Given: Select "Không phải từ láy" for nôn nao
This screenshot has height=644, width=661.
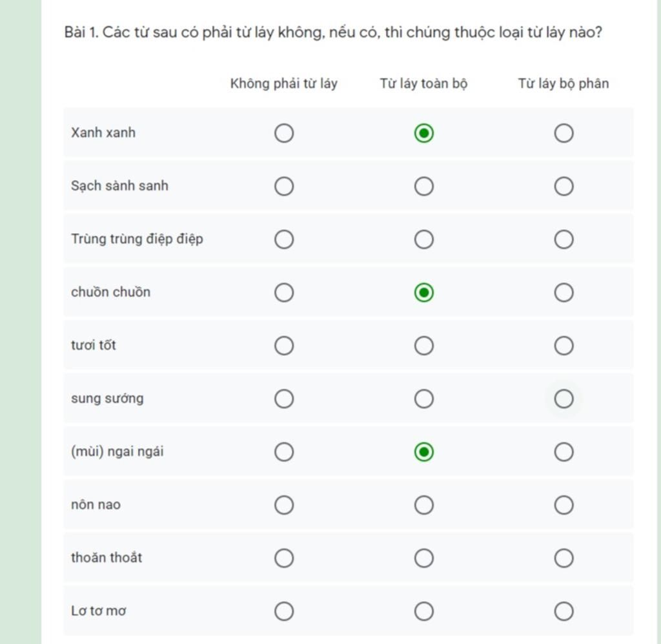Looking at the screenshot, I should pos(284,505).
